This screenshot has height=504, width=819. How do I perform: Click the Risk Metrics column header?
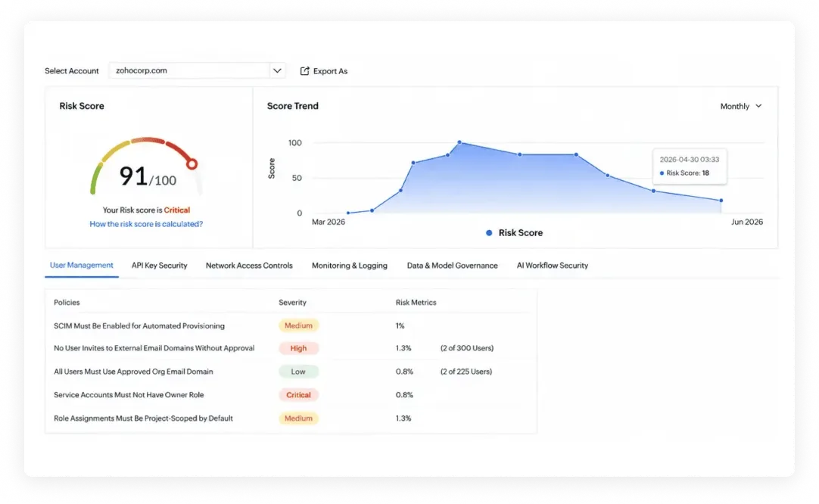416,303
